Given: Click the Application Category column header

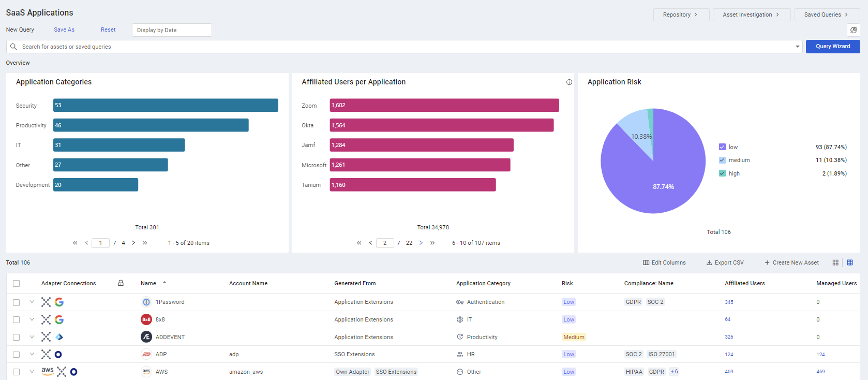Looking at the screenshot, I should tap(483, 283).
